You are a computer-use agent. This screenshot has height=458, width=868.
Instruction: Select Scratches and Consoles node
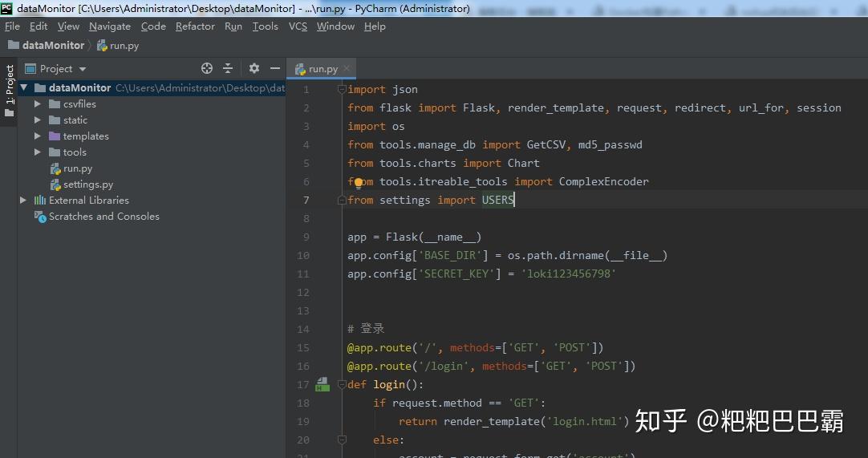[x=104, y=217]
